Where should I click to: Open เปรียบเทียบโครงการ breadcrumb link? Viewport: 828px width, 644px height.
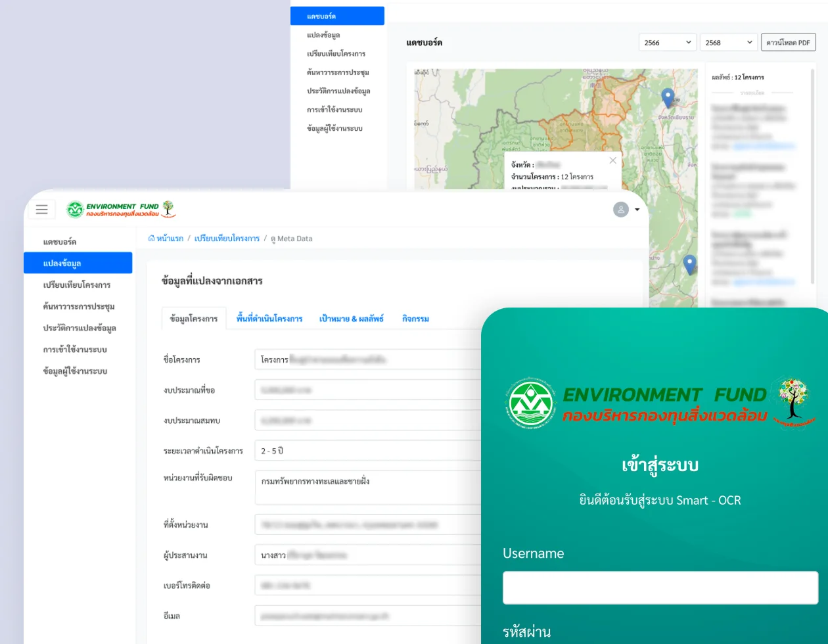click(x=227, y=239)
